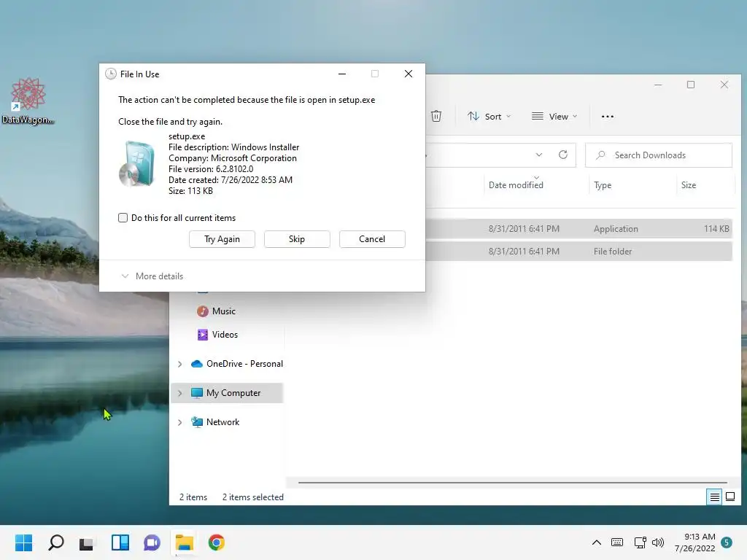747x560 pixels.
Task: Open notification center badge
Action: tap(727, 542)
